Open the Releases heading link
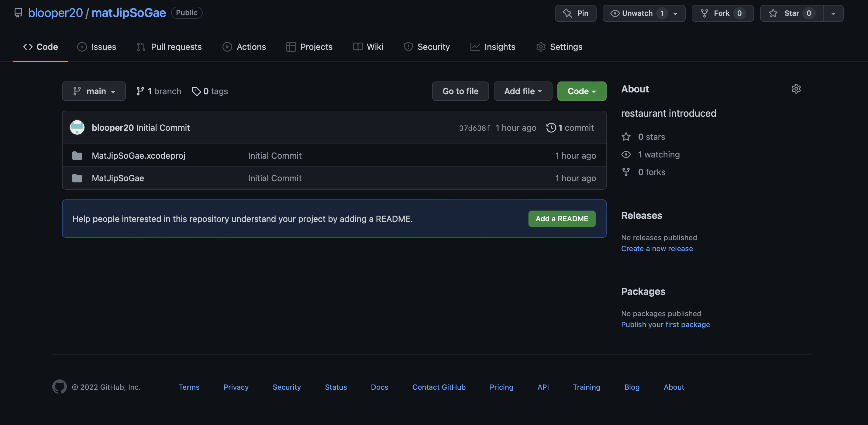The width and height of the screenshot is (868, 425). pyautogui.click(x=642, y=215)
